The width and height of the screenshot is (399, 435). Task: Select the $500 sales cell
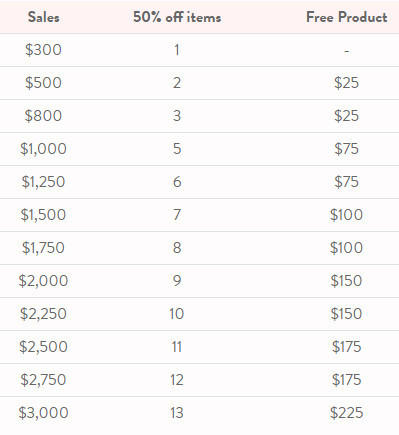click(x=43, y=83)
